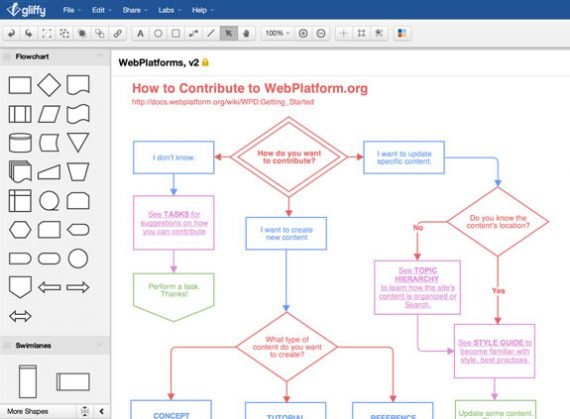Open the Share menu
This screenshot has height=419, width=570.
pos(135,10)
